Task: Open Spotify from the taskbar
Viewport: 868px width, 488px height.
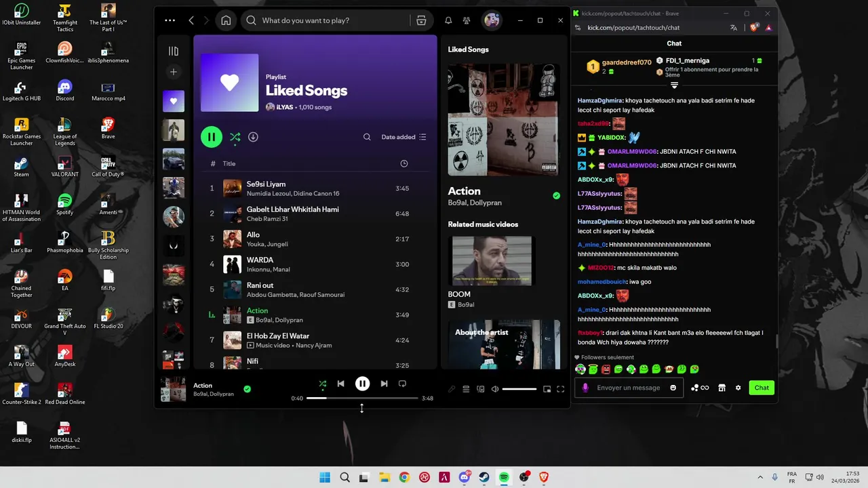Action: [504, 477]
